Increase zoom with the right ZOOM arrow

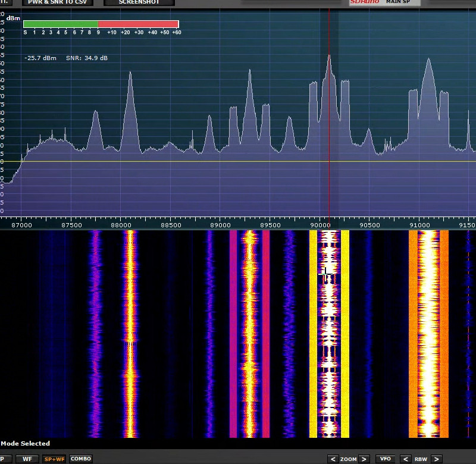coord(364,459)
